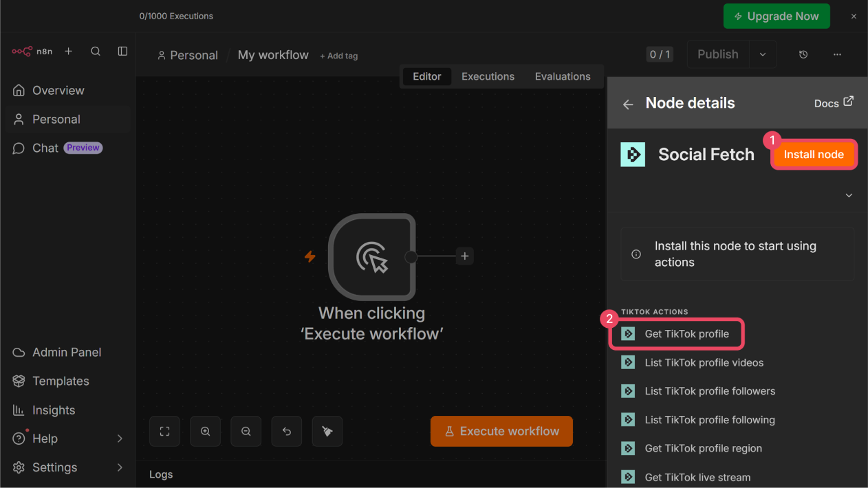Go back with the Node details arrow
868x488 pixels.
pyautogui.click(x=628, y=104)
